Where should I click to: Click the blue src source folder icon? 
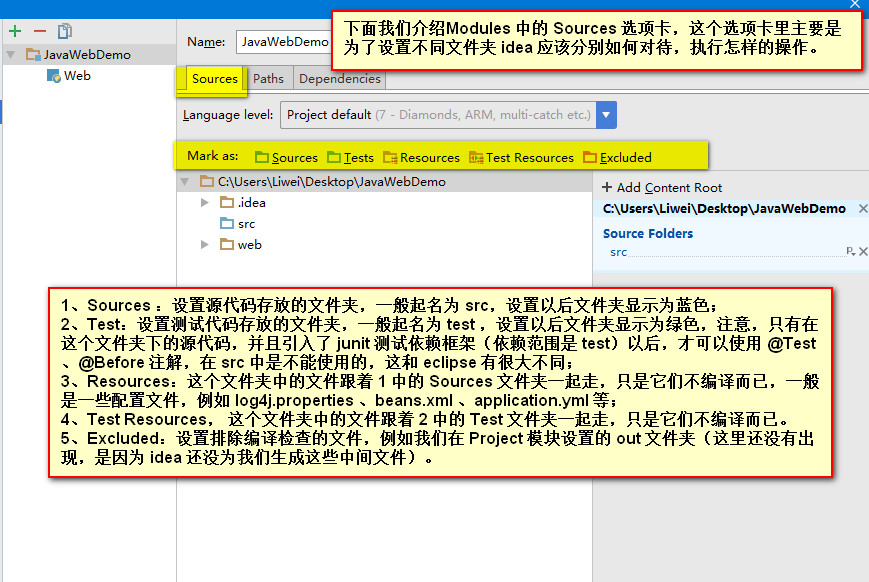point(227,223)
